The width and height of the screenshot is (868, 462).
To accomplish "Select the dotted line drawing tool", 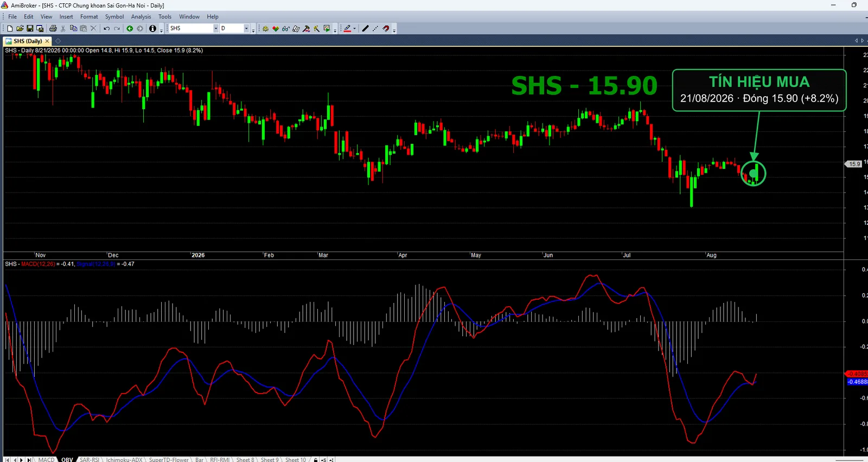I will (x=375, y=28).
